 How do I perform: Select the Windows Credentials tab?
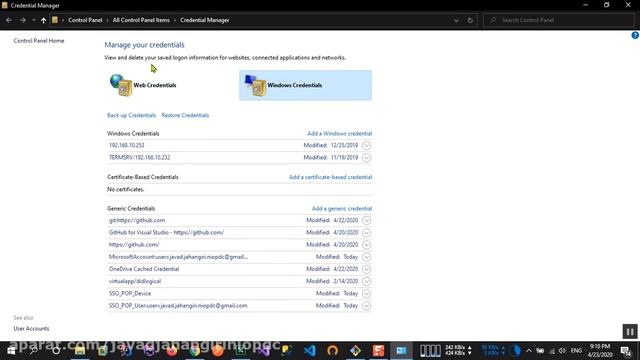pos(305,85)
